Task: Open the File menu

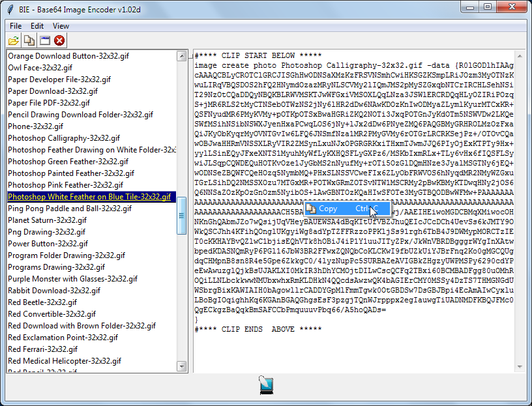Action: [16, 25]
